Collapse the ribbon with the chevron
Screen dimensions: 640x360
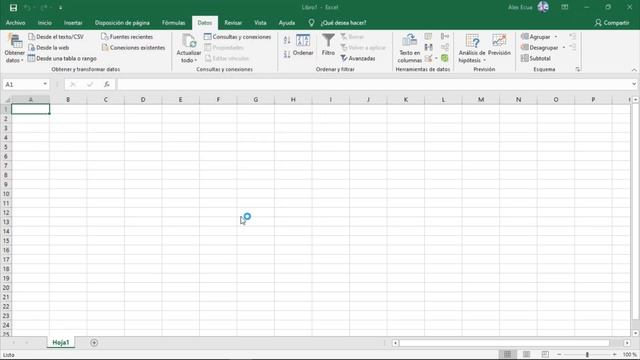634,70
